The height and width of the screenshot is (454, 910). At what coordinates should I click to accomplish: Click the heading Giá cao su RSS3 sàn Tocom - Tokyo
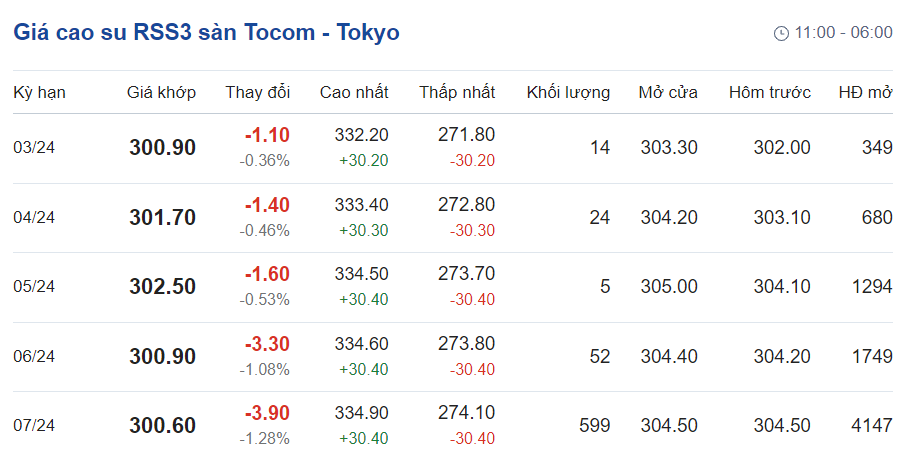pos(206,32)
